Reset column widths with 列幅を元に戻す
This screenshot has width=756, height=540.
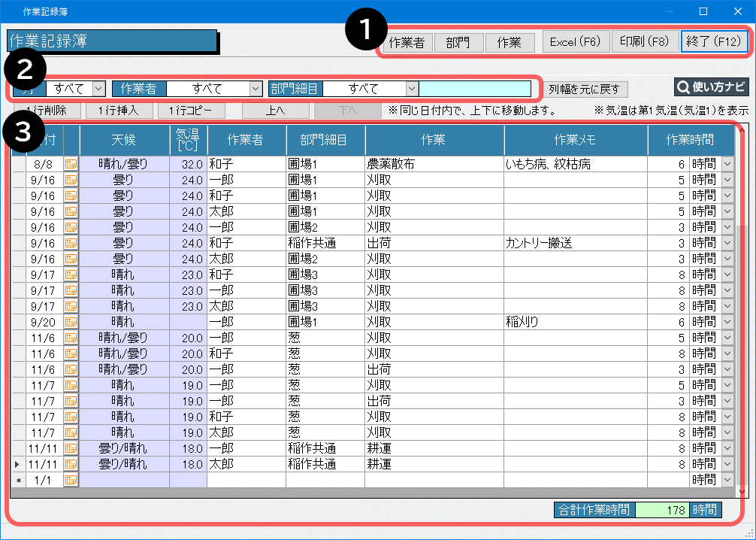(x=583, y=89)
